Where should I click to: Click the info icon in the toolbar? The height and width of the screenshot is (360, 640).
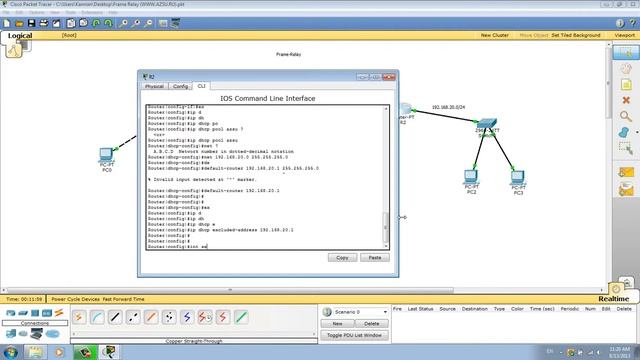tap(620, 23)
